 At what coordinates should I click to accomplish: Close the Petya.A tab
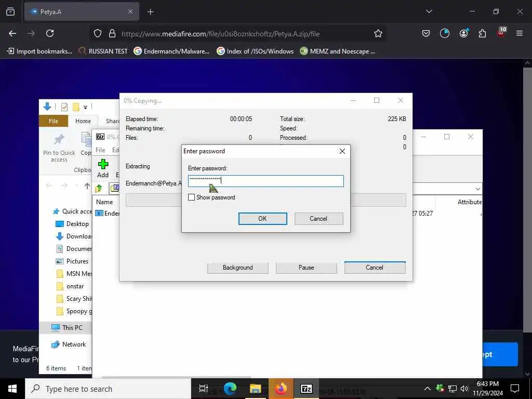coord(130,11)
